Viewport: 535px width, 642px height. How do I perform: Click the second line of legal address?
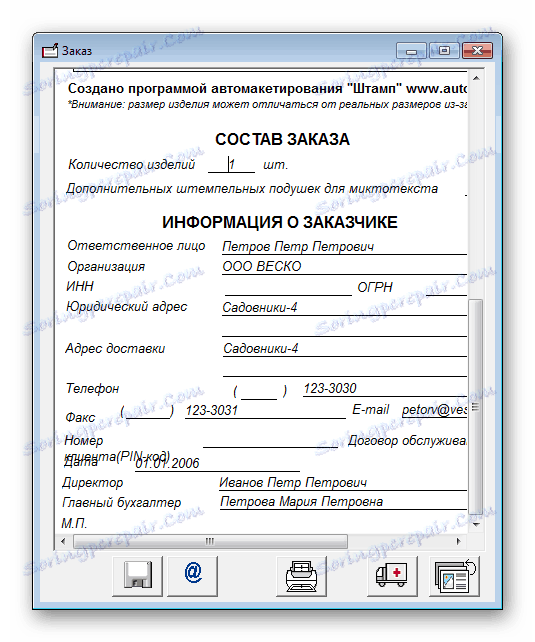tap(344, 329)
